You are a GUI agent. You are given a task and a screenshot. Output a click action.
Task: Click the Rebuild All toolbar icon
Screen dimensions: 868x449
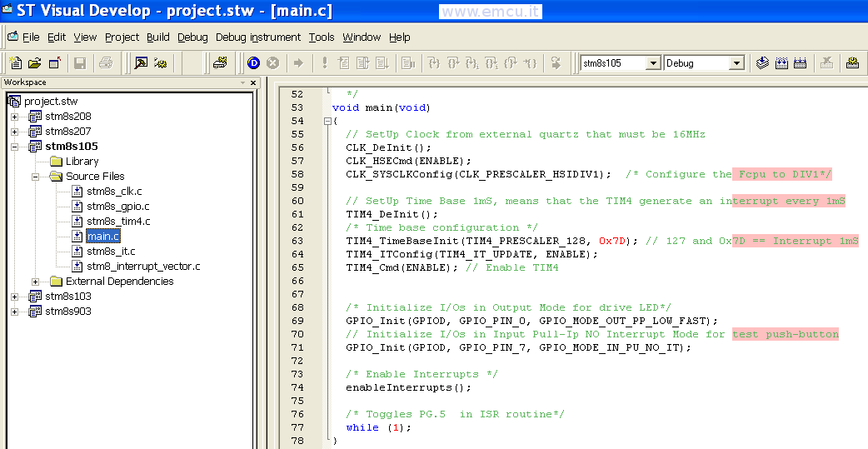800,63
